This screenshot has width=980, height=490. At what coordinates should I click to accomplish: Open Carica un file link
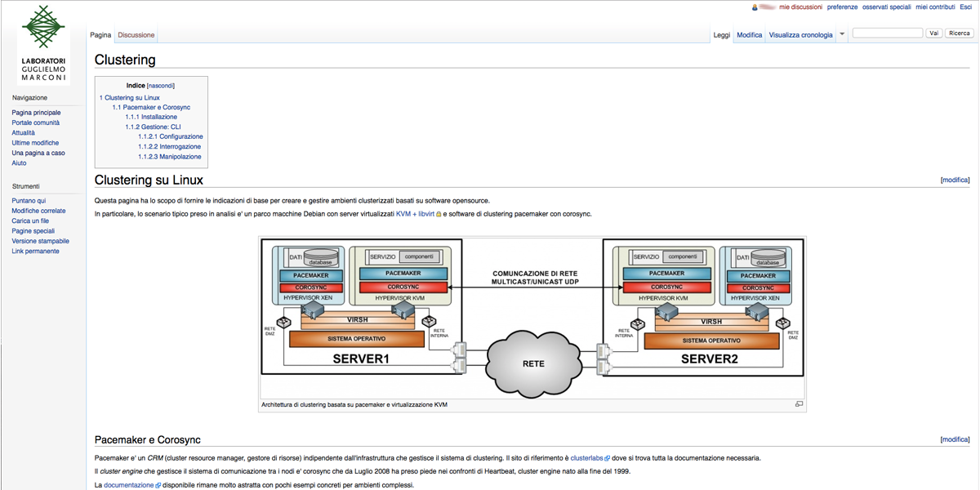(30, 220)
